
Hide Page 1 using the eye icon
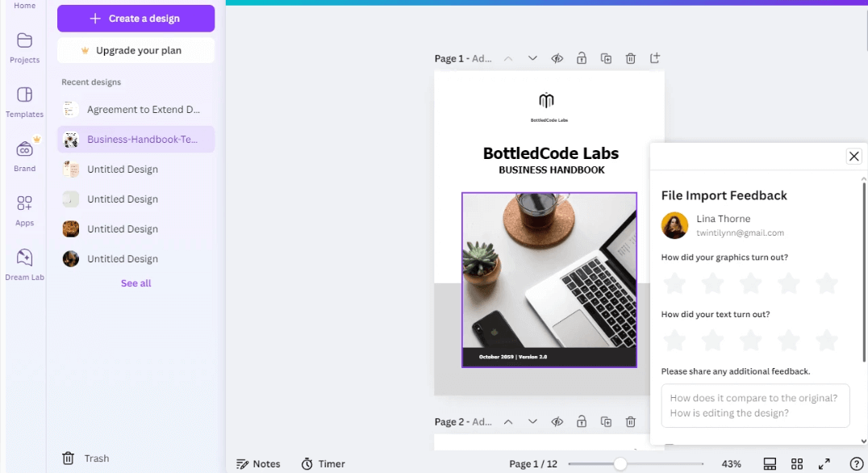click(557, 57)
